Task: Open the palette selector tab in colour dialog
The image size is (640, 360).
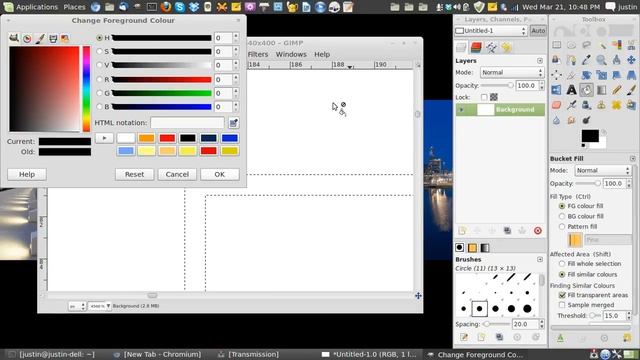Action: pyautogui.click(x=65, y=38)
